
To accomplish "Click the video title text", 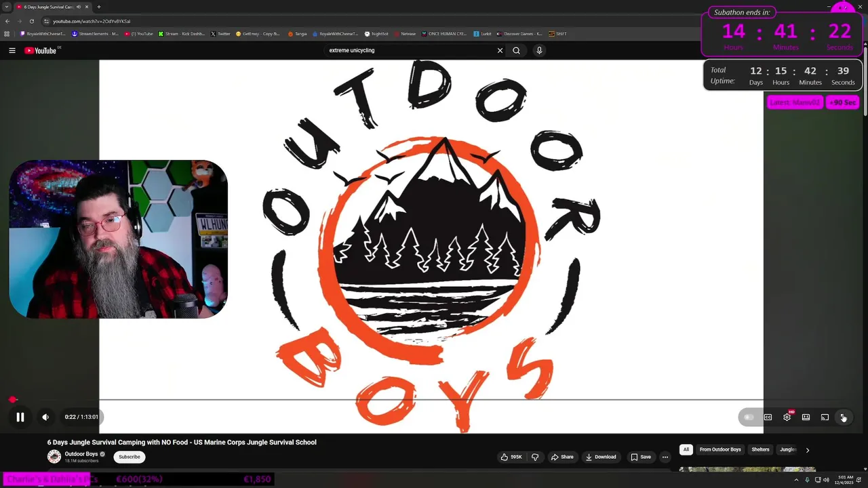I will [x=182, y=442].
